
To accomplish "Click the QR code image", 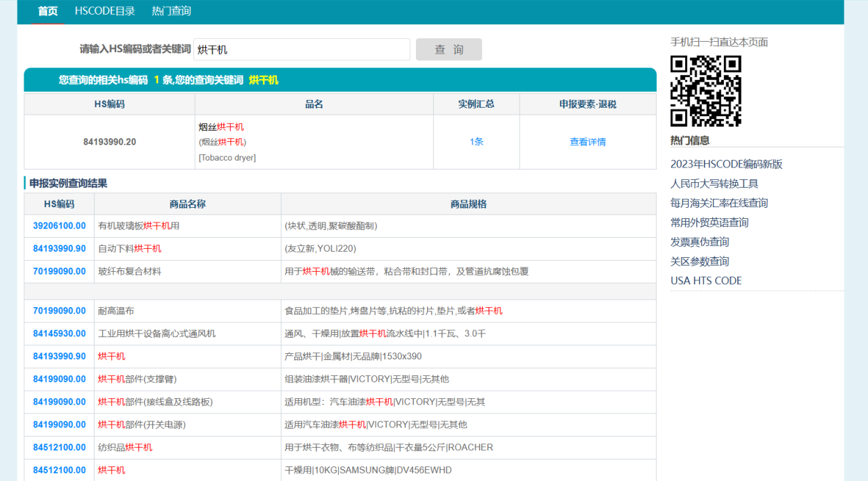I will point(705,91).
